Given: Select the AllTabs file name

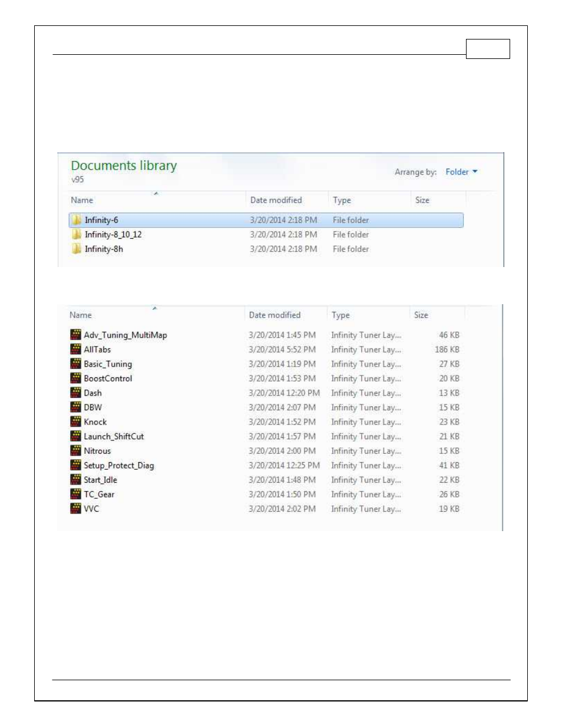Looking at the screenshot, I should pos(97,350).
